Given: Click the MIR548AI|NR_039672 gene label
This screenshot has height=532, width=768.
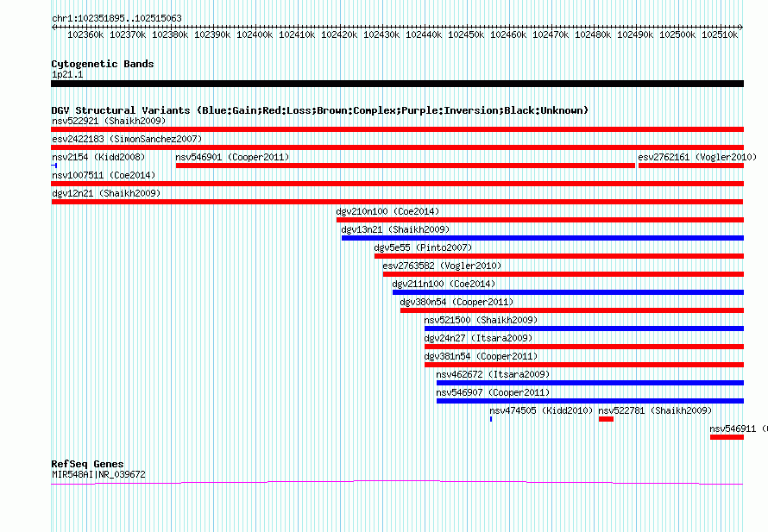Looking at the screenshot, I should (x=98, y=474).
